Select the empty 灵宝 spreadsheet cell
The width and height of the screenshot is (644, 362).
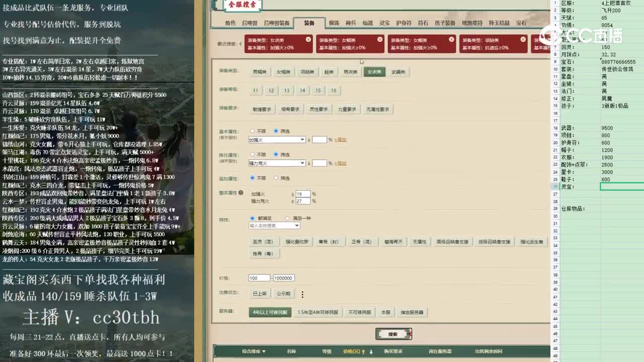(622, 187)
